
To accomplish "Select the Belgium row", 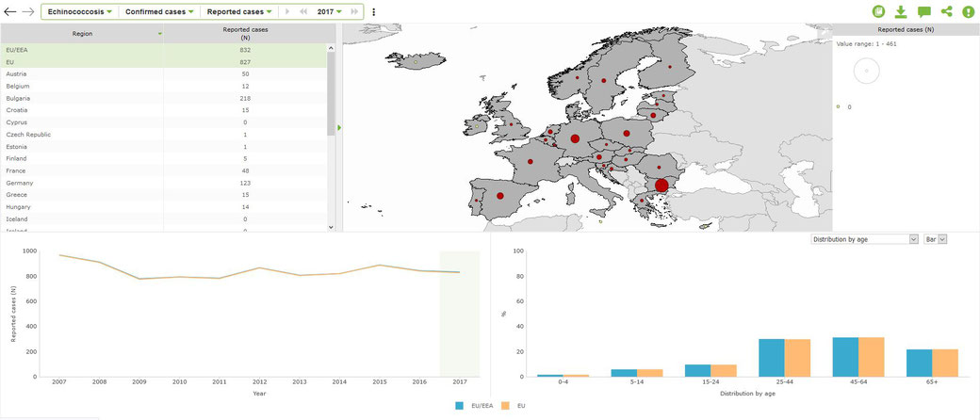I will point(163,86).
